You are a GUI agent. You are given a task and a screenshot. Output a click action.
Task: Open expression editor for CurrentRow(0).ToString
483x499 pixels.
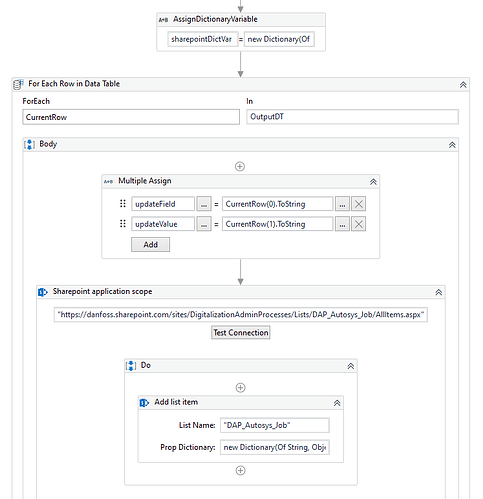click(342, 204)
